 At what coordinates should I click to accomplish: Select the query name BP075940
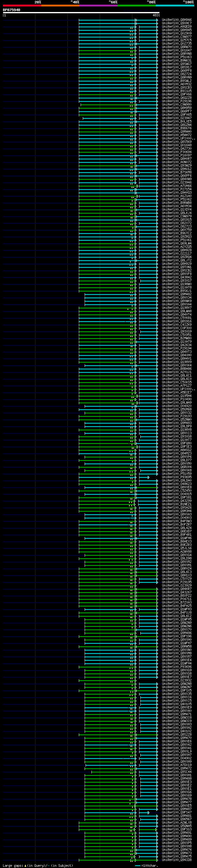(x=11, y=10)
